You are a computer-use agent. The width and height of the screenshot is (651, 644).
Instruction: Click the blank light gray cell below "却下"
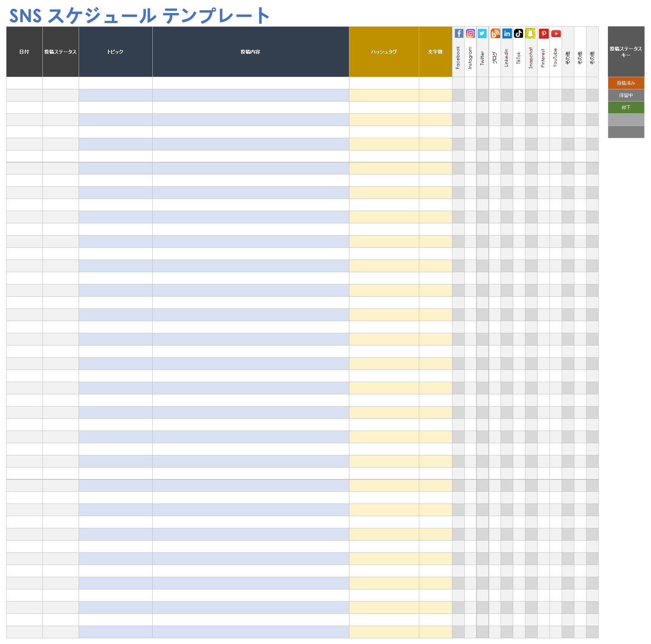click(x=626, y=120)
